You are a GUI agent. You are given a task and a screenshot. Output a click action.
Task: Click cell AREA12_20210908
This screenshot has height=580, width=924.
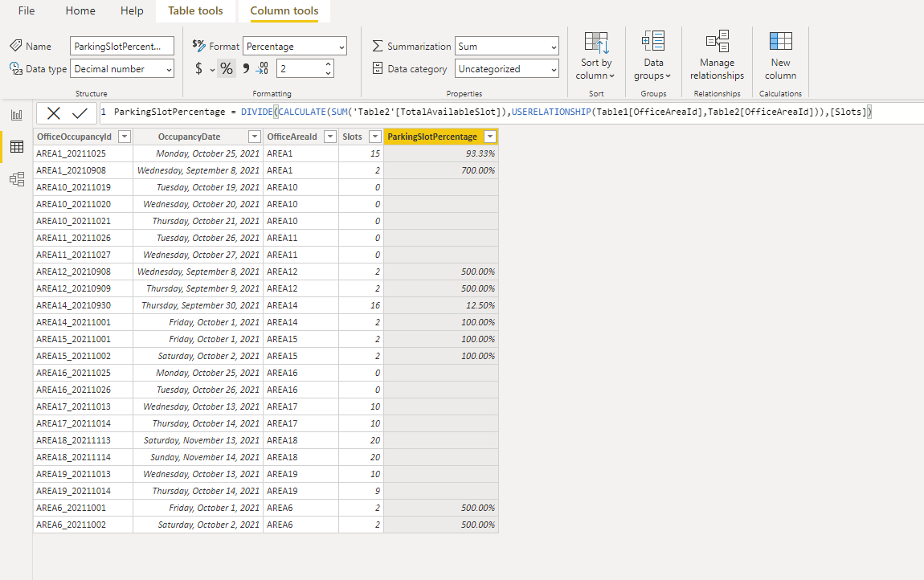pos(83,272)
